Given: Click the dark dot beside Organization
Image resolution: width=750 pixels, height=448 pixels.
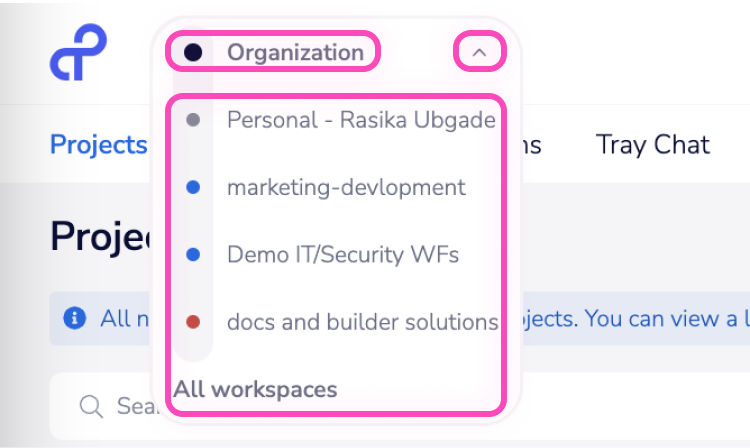Looking at the screenshot, I should click(x=194, y=52).
